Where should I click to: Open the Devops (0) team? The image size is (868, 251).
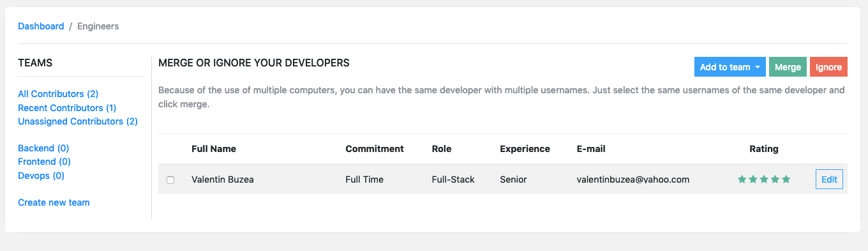click(41, 176)
